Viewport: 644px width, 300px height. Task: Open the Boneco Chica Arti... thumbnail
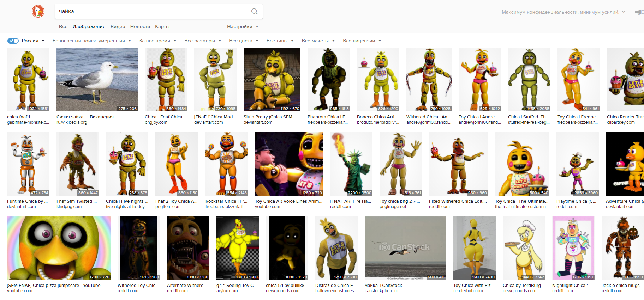(378, 80)
